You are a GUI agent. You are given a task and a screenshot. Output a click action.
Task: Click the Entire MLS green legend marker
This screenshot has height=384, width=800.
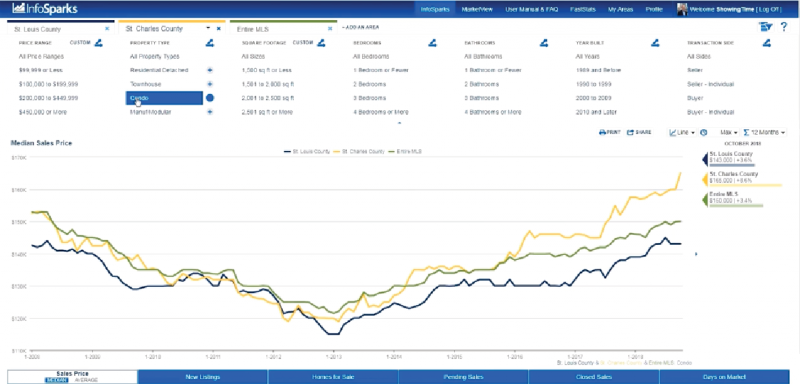(705, 199)
